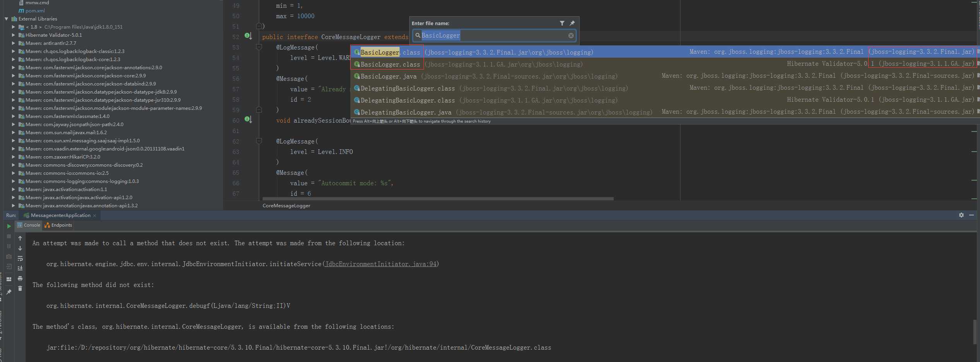Expand the JDK 1.8 library node
The image size is (980, 362).
pyautogui.click(x=13, y=27)
